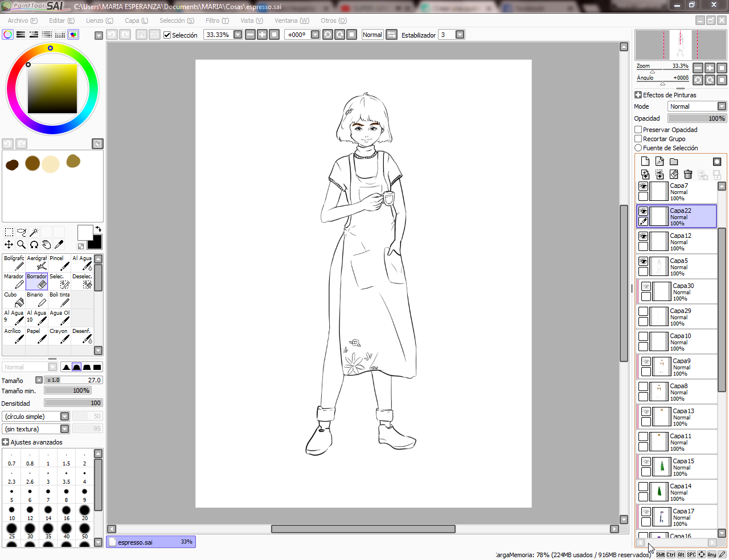Open the Editar menu
Screen dimensions: 729x560
coord(62,20)
